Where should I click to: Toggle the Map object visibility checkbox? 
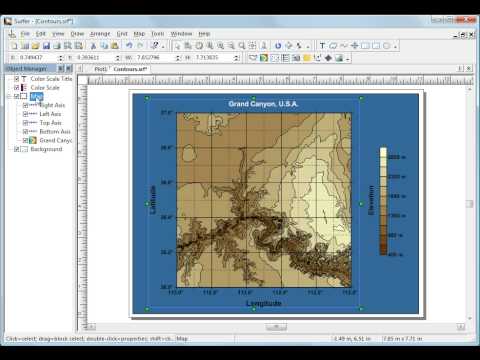16,96
